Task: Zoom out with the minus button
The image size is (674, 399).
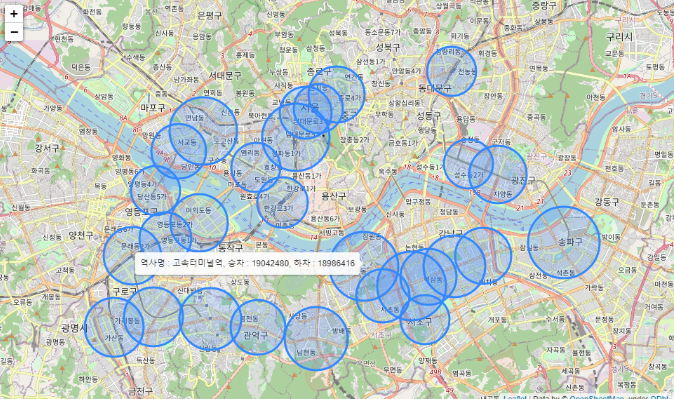Action: 14,32
